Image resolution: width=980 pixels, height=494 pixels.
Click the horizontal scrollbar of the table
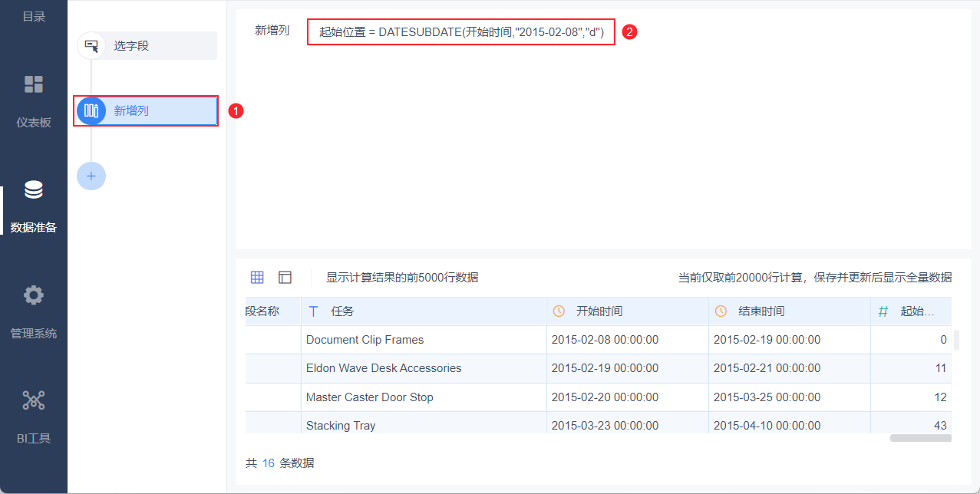click(921, 438)
